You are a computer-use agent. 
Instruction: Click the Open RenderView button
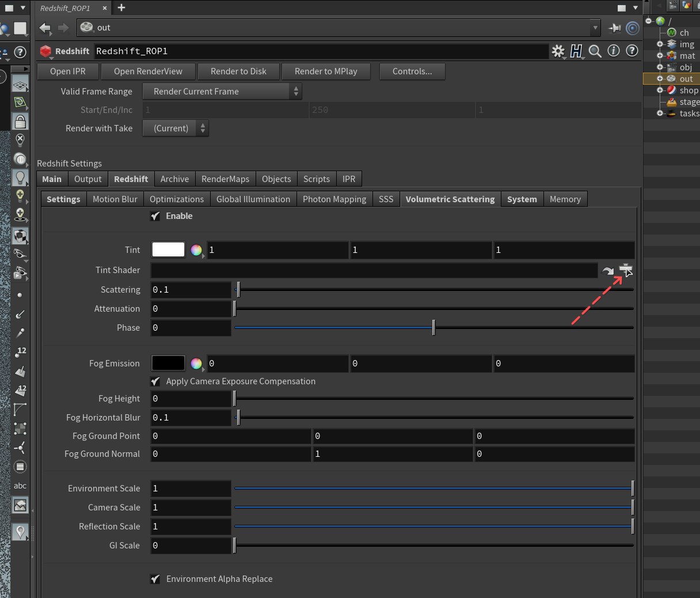148,71
